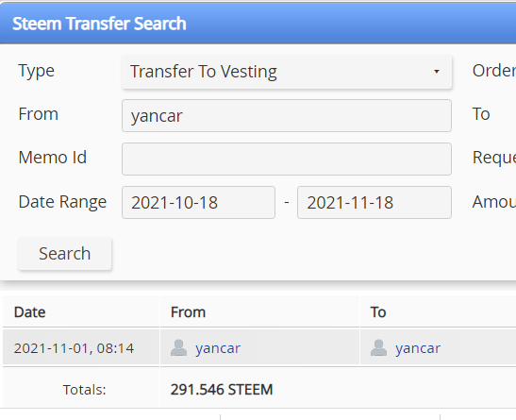Open the Type dropdown arrow
516x420 pixels.
pos(437,72)
